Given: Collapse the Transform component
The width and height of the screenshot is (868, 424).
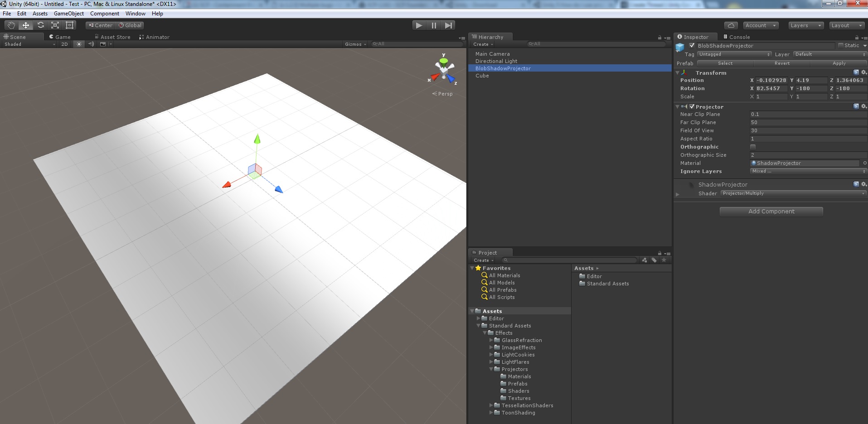Looking at the screenshot, I should [677, 72].
